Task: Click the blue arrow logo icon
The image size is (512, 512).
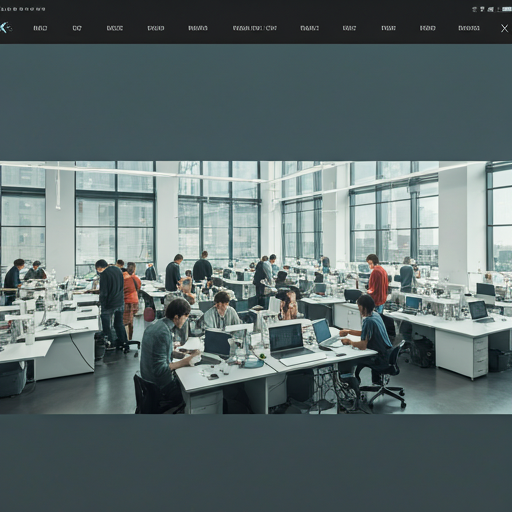Action: (x=5, y=28)
